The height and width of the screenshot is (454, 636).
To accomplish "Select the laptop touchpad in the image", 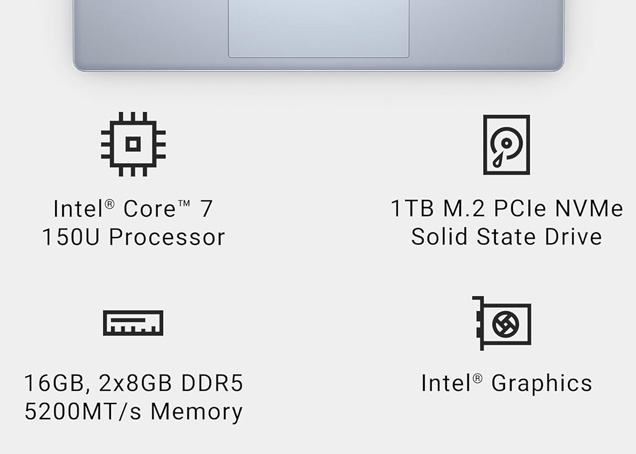I will click(318, 28).
